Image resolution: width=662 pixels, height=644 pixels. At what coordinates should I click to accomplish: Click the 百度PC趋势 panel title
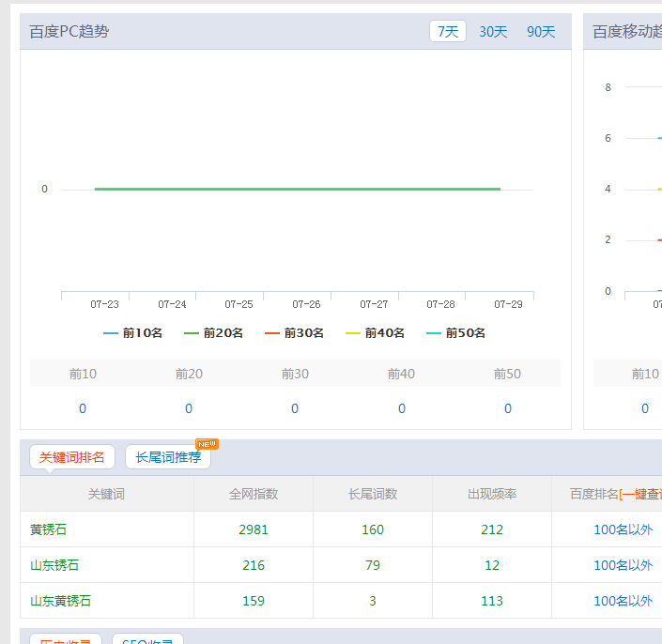(x=69, y=32)
